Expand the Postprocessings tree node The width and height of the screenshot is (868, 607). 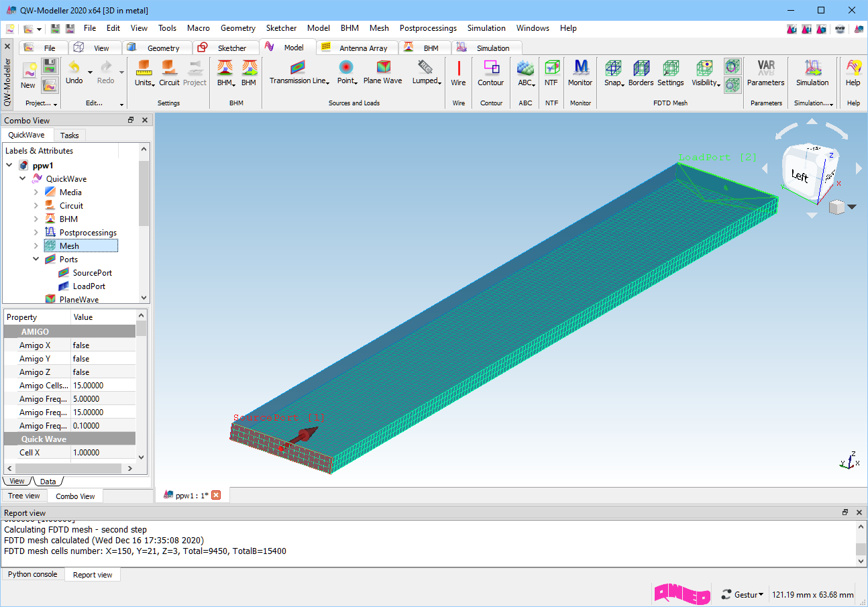(36, 233)
